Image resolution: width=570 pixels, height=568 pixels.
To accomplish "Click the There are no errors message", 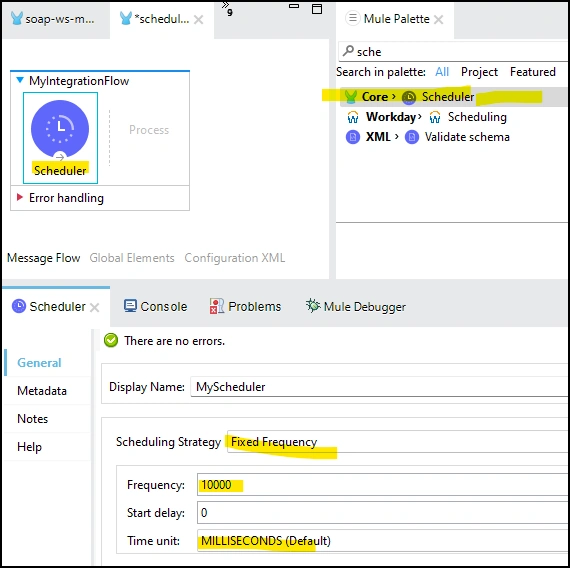I will click(x=174, y=341).
